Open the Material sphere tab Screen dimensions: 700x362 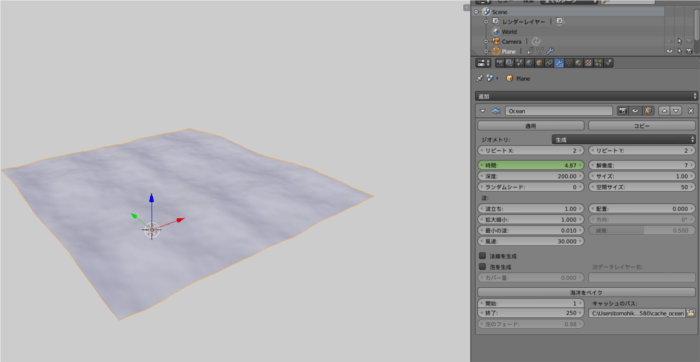point(578,63)
